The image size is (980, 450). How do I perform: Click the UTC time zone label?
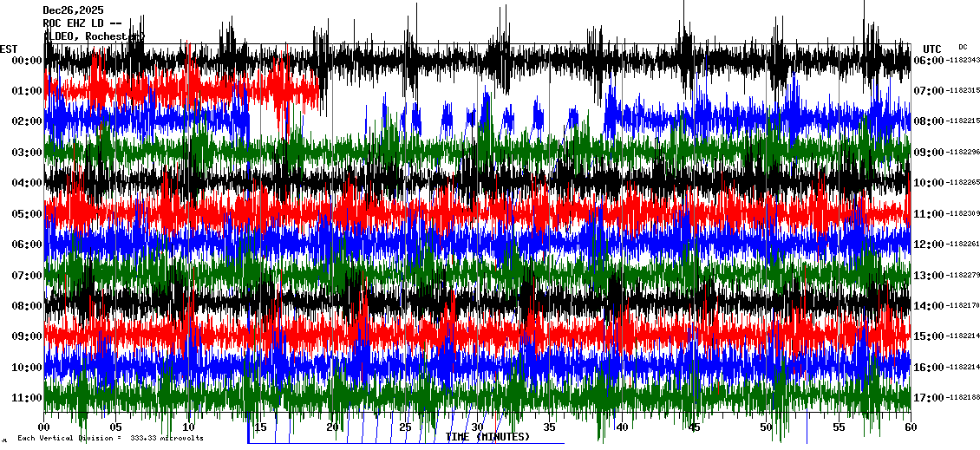(932, 49)
